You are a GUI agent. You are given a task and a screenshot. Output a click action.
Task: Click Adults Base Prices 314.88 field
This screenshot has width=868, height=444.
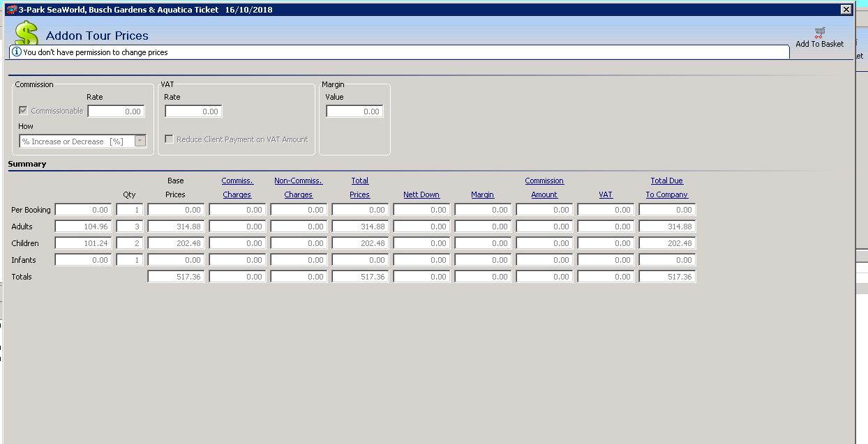click(176, 227)
